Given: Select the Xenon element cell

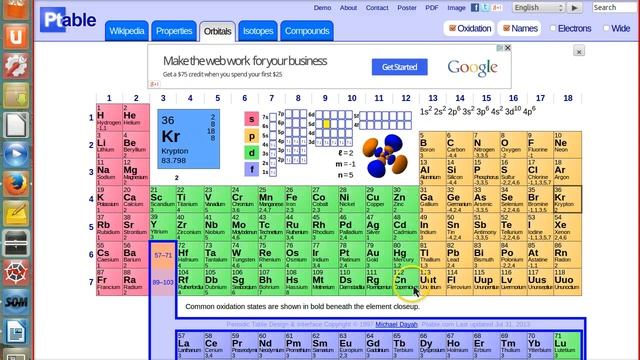Looking at the screenshot, I should click(567, 227).
